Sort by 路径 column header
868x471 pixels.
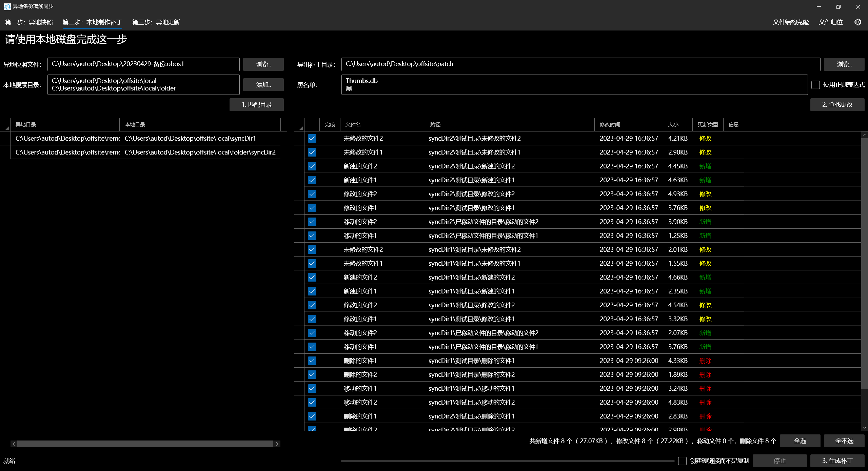click(510, 124)
